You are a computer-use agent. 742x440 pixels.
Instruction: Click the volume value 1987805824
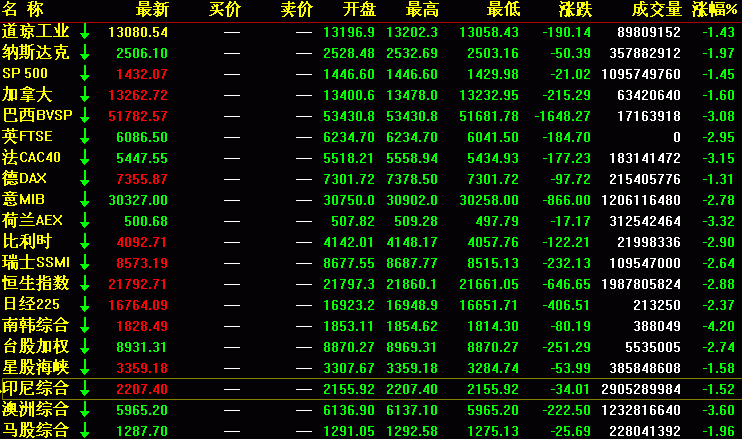tap(641, 284)
